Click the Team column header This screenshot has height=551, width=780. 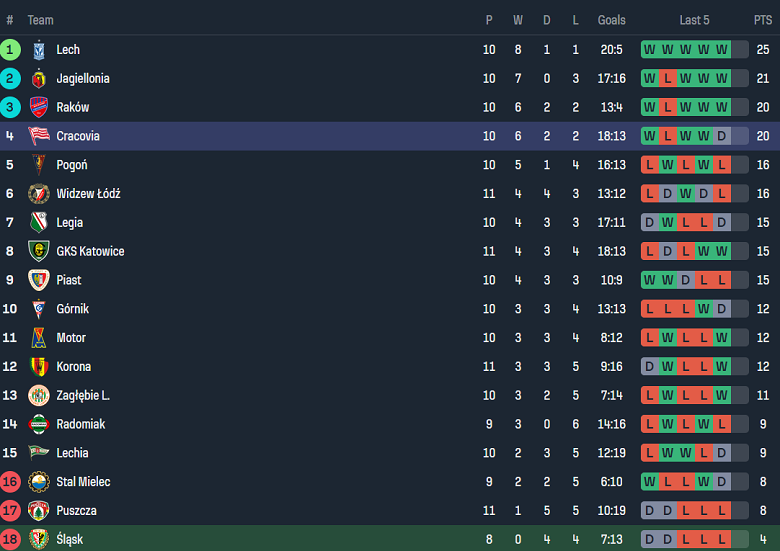pyautogui.click(x=40, y=20)
